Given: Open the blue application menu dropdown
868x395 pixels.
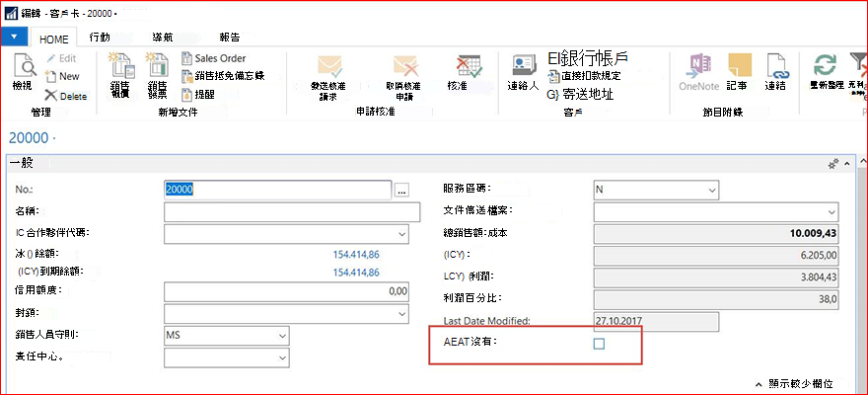Looking at the screenshot, I should click(x=15, y=37).
